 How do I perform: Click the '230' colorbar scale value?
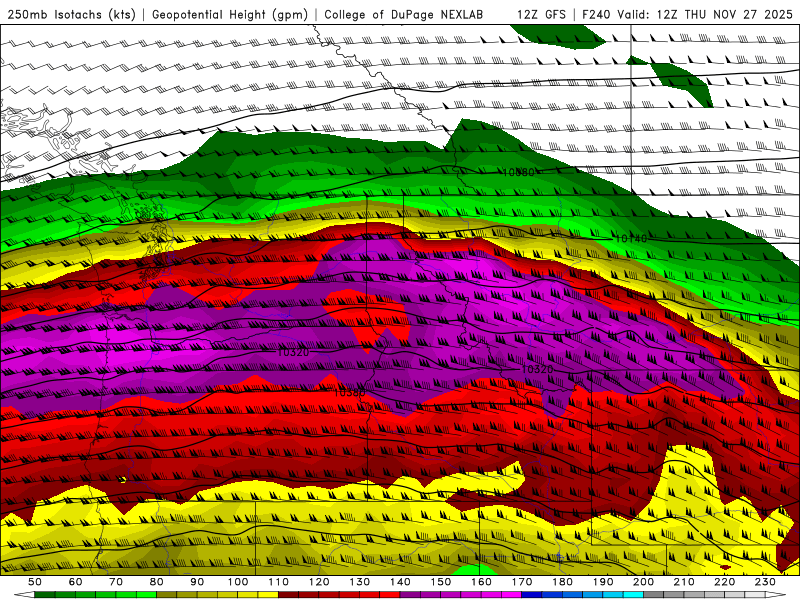point(766,582)
